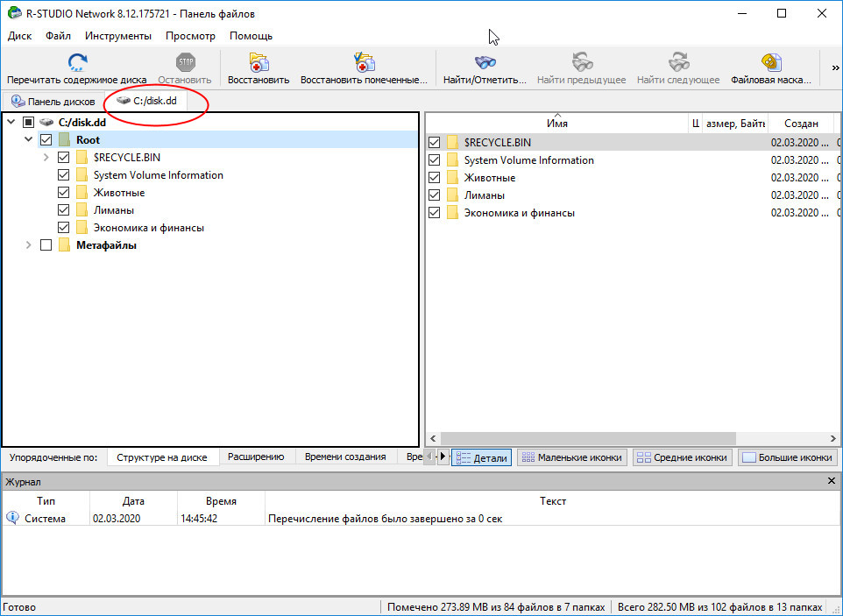Switch to Маленькие иконки view
Image resolution: width=843 pixels, height=616 pixels.
572,457
